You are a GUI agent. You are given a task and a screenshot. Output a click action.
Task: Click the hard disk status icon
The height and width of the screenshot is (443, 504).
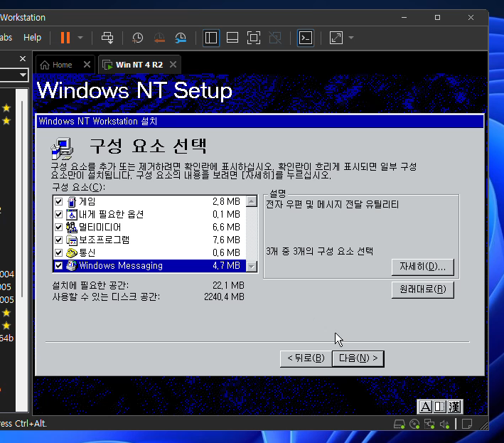pyautogui.click(x=400, y=425)
